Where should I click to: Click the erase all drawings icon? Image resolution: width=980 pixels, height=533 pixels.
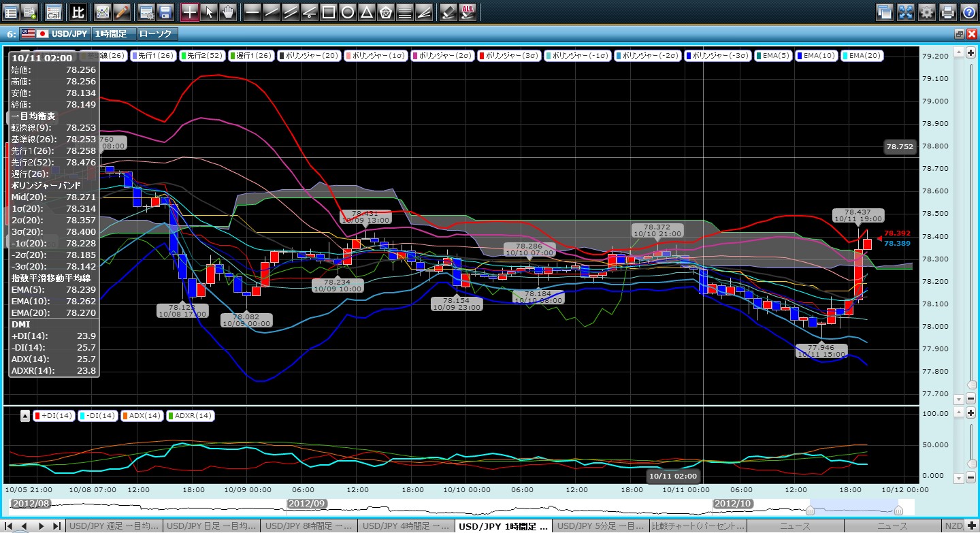[x=468, y=12]
